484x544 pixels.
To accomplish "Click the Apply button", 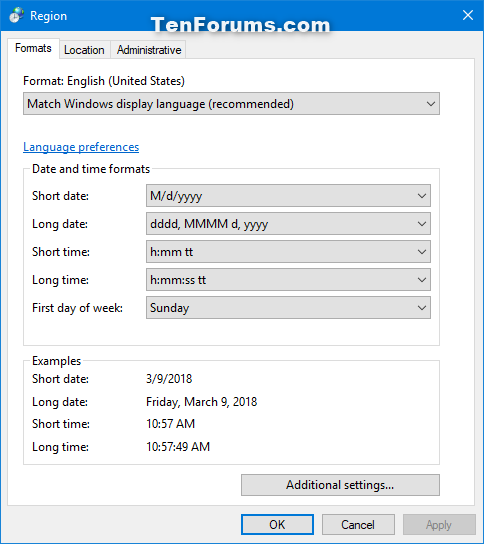I will pos(439,525).
